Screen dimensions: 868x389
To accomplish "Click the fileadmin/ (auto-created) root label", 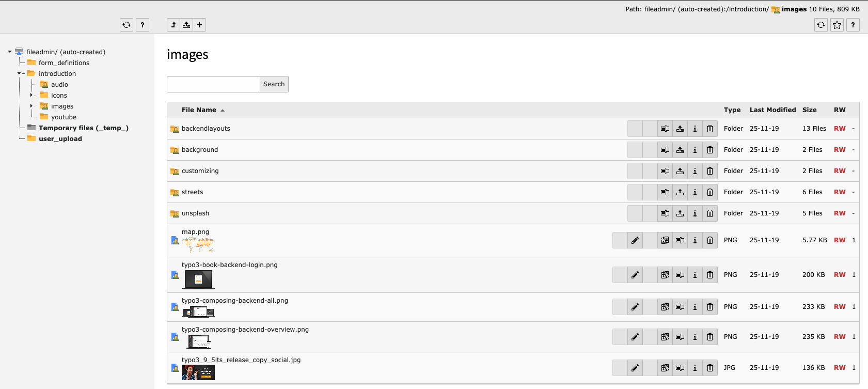I will click(x=66, y=52).
